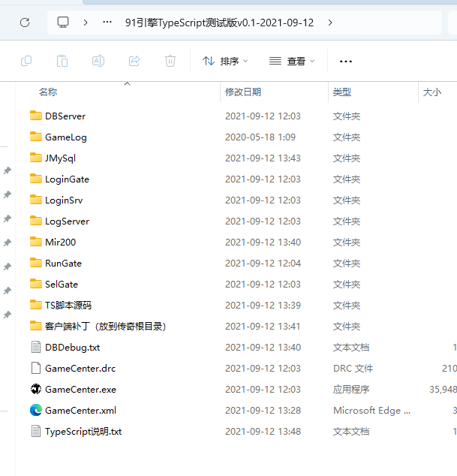Click the 35,948 size value
This screenshot has height=476, width=457.
(443, 389)
